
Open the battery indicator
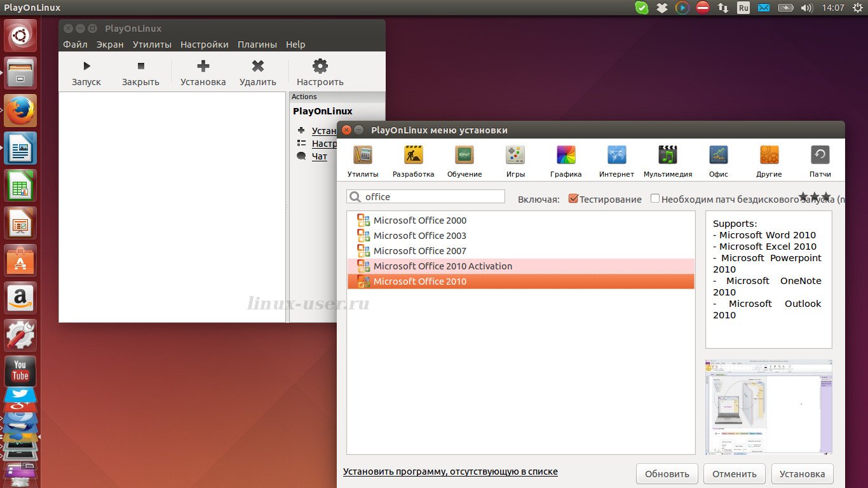click(x=786, y=8)
